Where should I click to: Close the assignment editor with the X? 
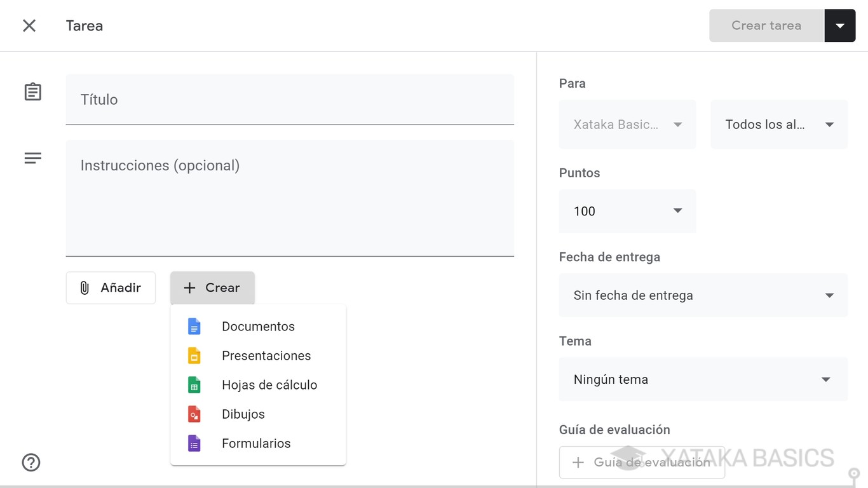click(x=29, y=25)
